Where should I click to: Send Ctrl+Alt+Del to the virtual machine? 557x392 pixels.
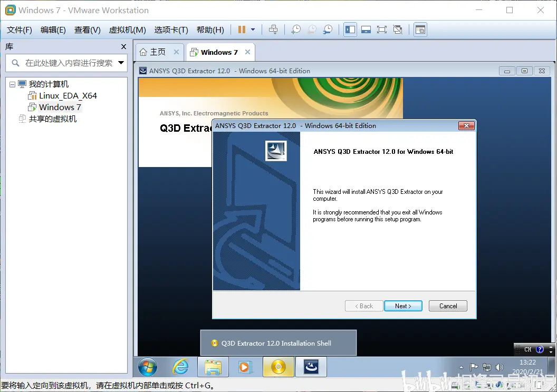[x=273, y=30]
